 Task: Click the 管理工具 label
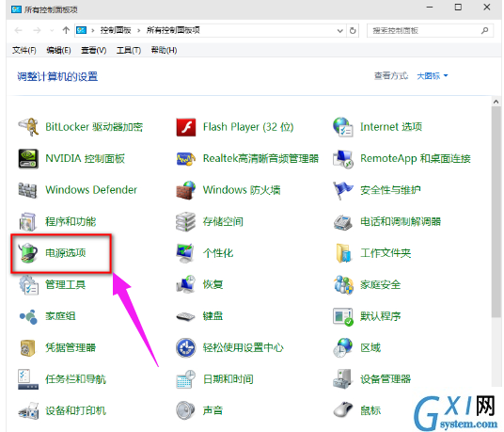tap(65, 285)
